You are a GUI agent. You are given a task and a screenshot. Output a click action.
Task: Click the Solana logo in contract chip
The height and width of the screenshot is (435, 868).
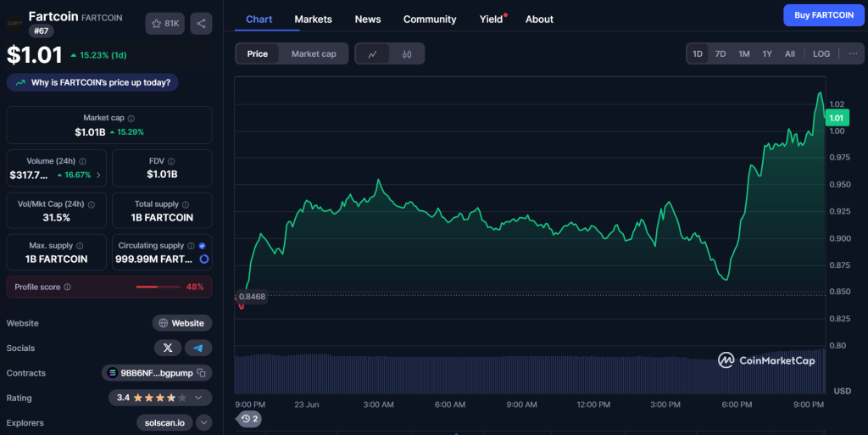112,373
